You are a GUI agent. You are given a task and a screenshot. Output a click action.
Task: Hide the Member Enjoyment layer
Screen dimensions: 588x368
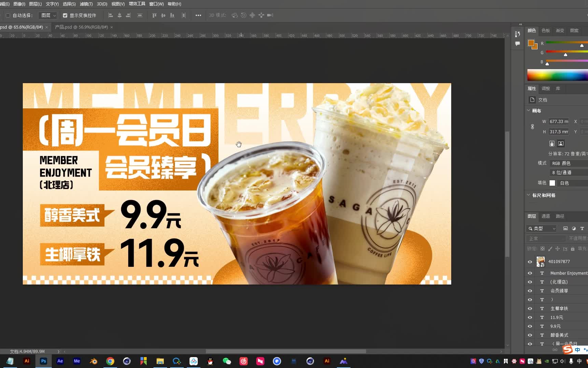(530, 273)
